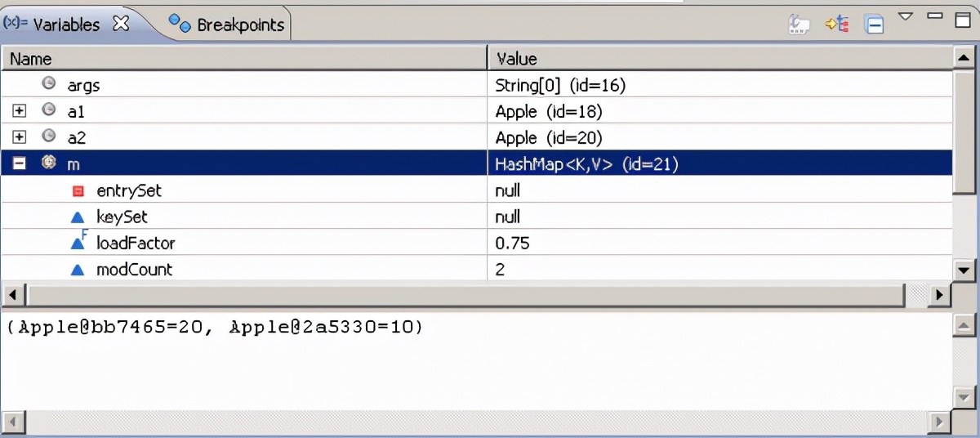The width and height of the screenshot is (980, 438).
Task: Click the Apple (id=20) value
Action: [549, 137]
